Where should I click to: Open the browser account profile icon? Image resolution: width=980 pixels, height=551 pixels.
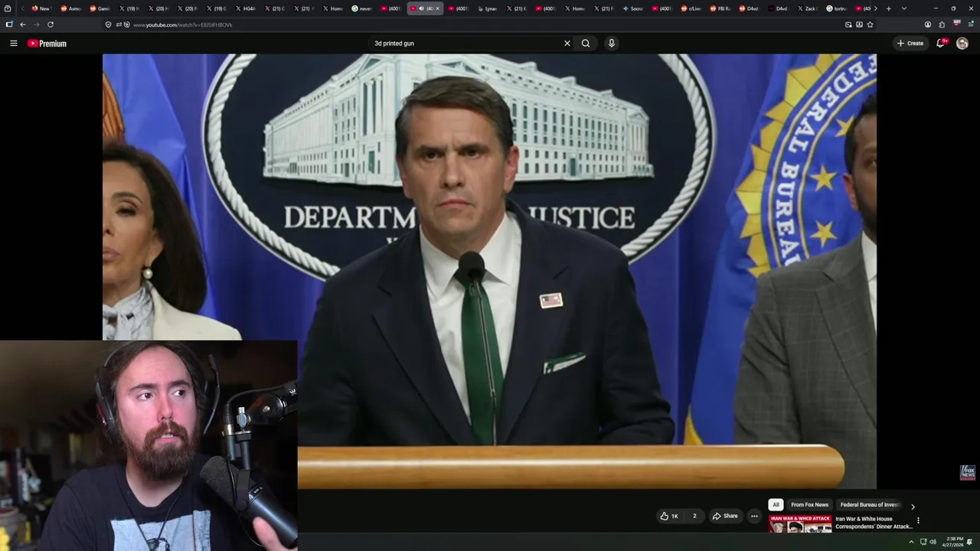tap(928, 24)
